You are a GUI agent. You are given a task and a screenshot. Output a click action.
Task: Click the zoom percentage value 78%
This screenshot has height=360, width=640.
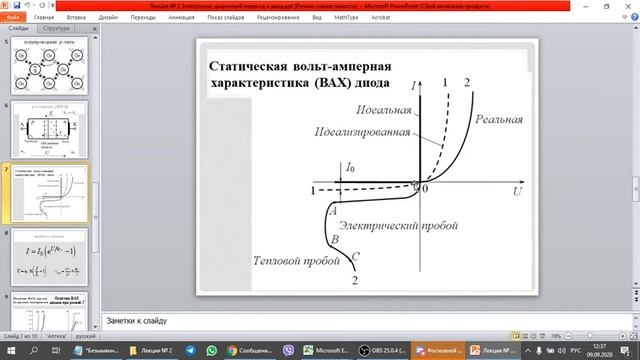click(x=556, y=336)
